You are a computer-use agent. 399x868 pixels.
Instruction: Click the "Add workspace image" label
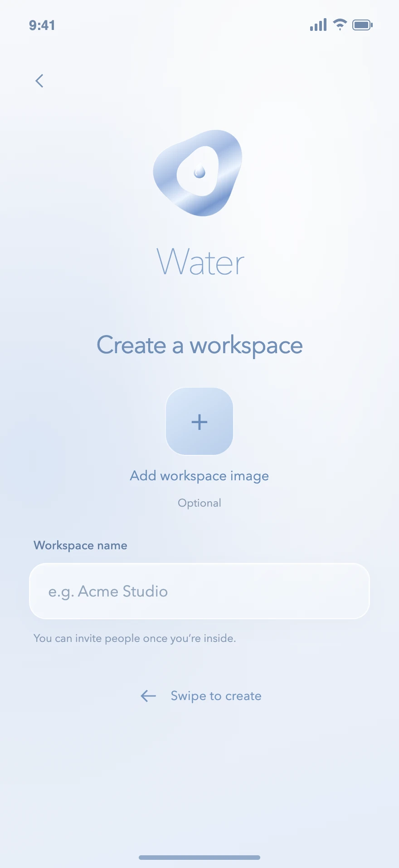pyautogui.click(x=199, y=476)
